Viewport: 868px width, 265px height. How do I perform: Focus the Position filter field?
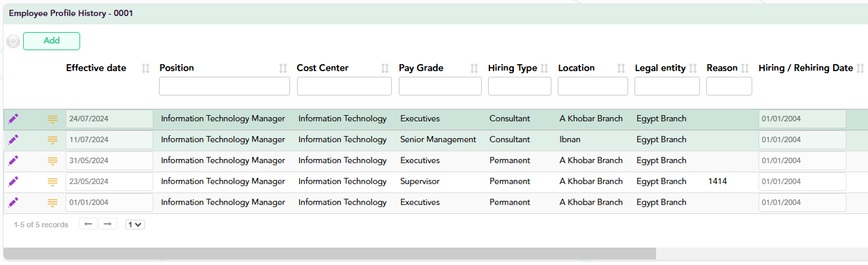pos(224,86)
